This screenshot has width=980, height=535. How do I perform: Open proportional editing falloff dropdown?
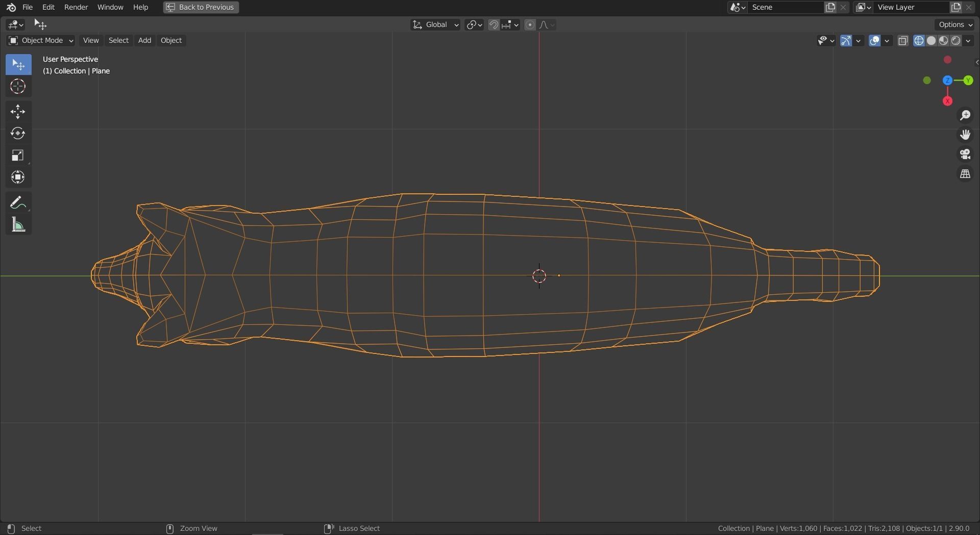point(547,24)
